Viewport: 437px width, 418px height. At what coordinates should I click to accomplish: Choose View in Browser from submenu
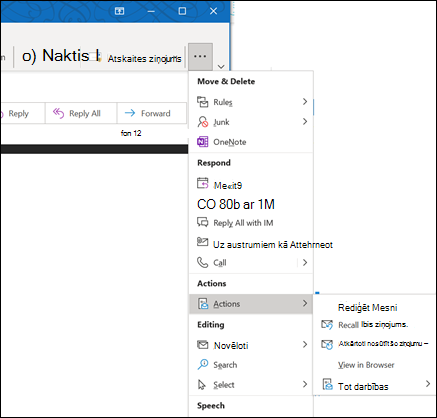(366, 365)
